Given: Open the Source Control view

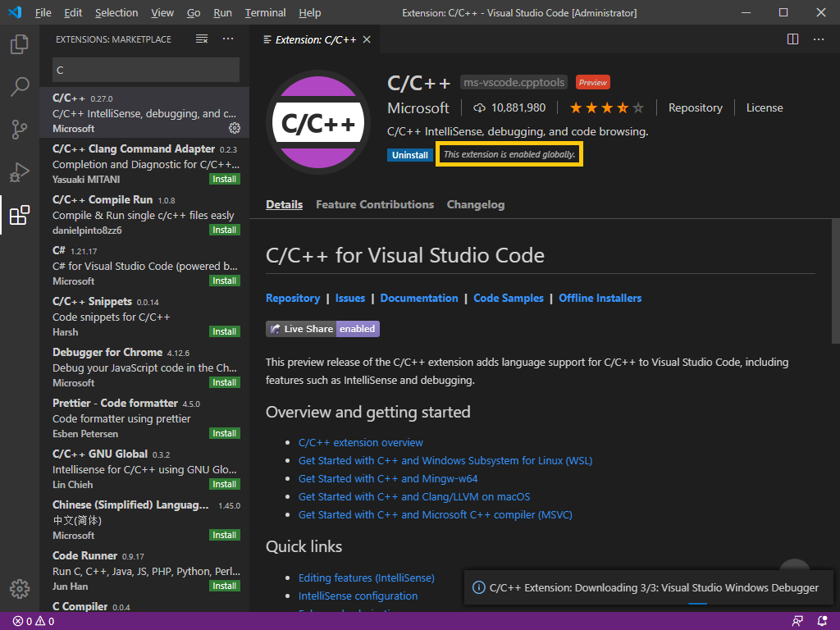Looking at the screenshot, I should click(x=20, y=129).
